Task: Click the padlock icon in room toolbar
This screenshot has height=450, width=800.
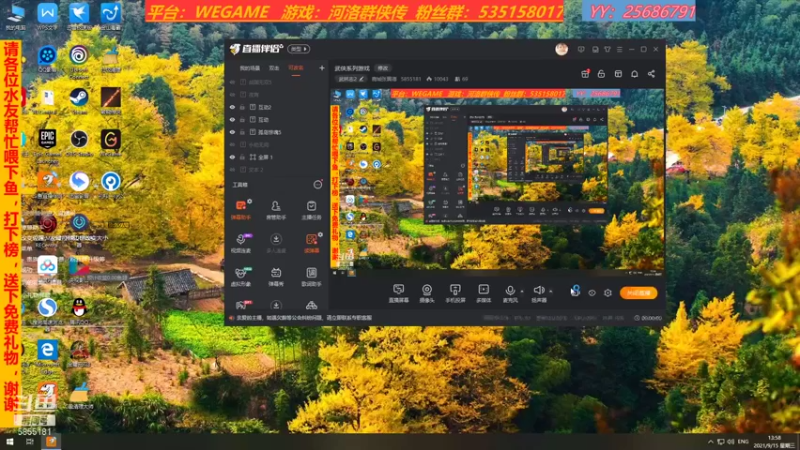Action: (x=601, y=74)
